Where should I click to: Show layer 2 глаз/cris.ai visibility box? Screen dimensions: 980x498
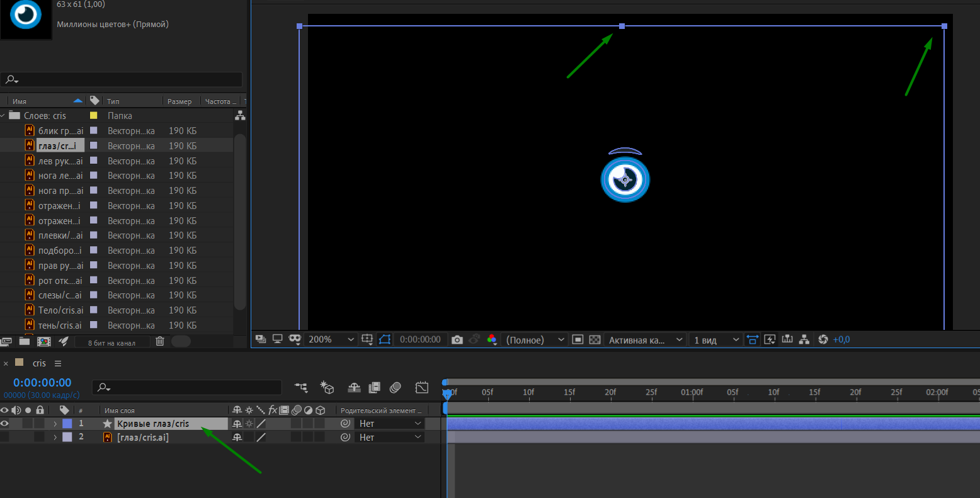pos(5,437)
